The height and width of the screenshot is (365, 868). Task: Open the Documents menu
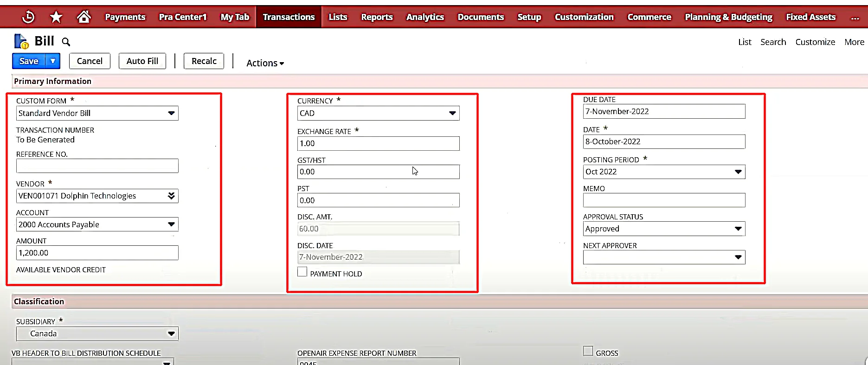click(481, 17)
